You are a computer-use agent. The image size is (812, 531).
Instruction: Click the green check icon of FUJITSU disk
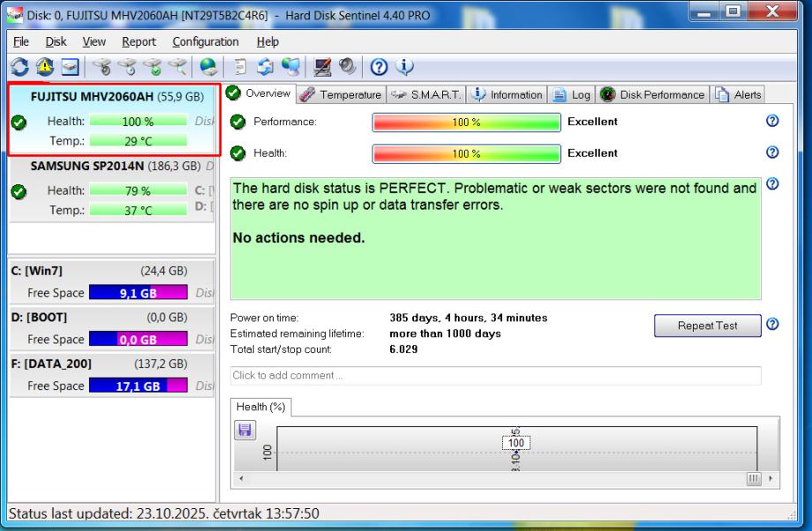(19, 123)
